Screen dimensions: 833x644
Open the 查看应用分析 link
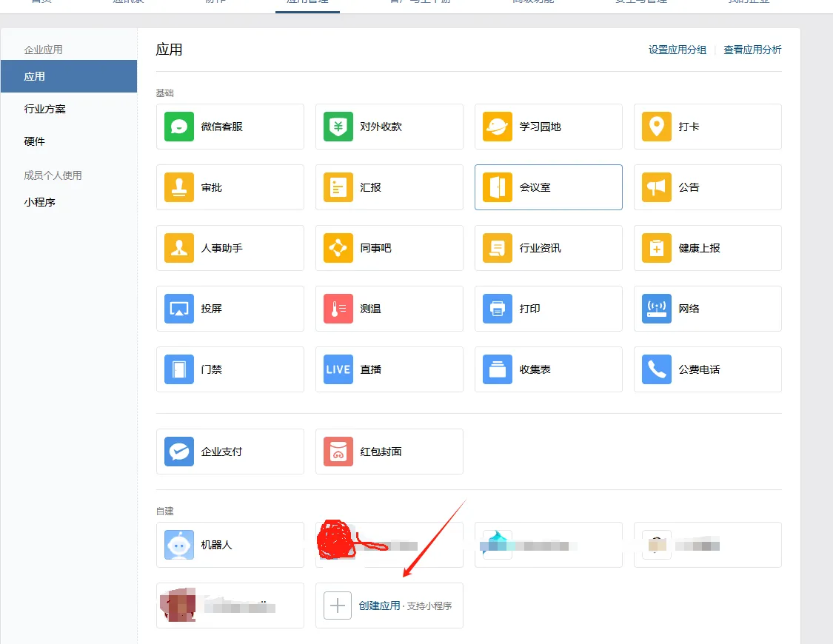752,50
